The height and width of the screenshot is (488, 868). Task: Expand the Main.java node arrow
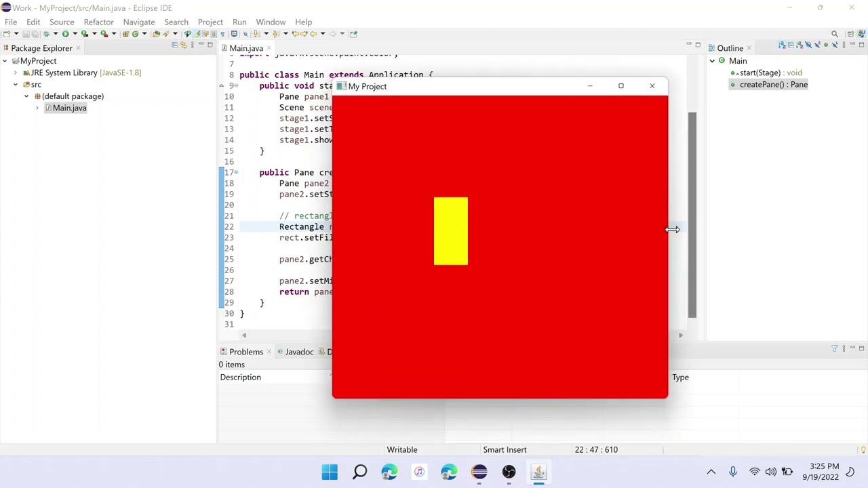(37, 108)
